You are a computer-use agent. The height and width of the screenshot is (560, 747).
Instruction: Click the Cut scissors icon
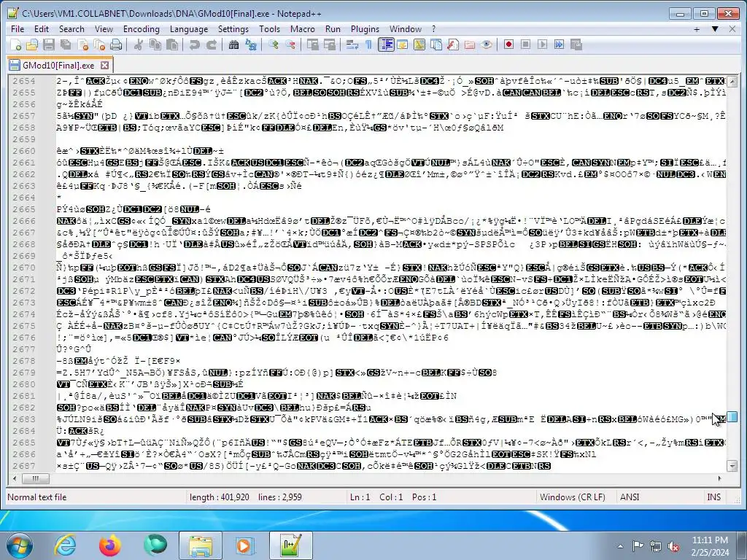tap(138, 44)
